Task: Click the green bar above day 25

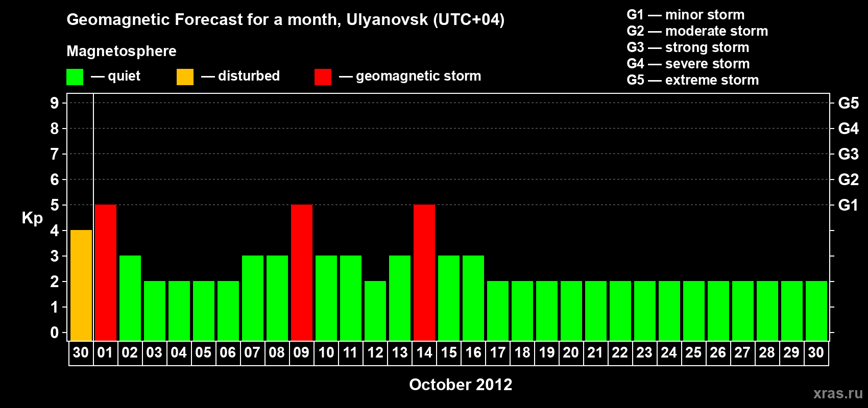Action: click(694, 311)
